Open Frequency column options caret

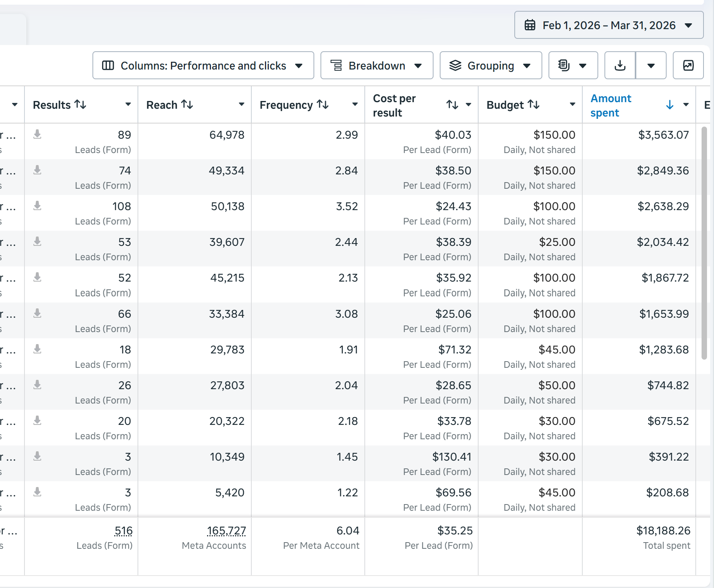pos(355,104)
